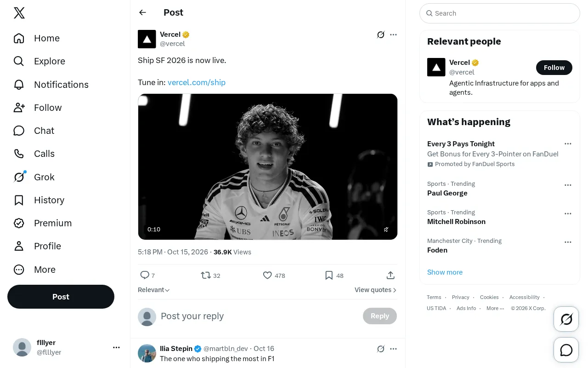Open account menu next to flllyer

tap(116, 347)
